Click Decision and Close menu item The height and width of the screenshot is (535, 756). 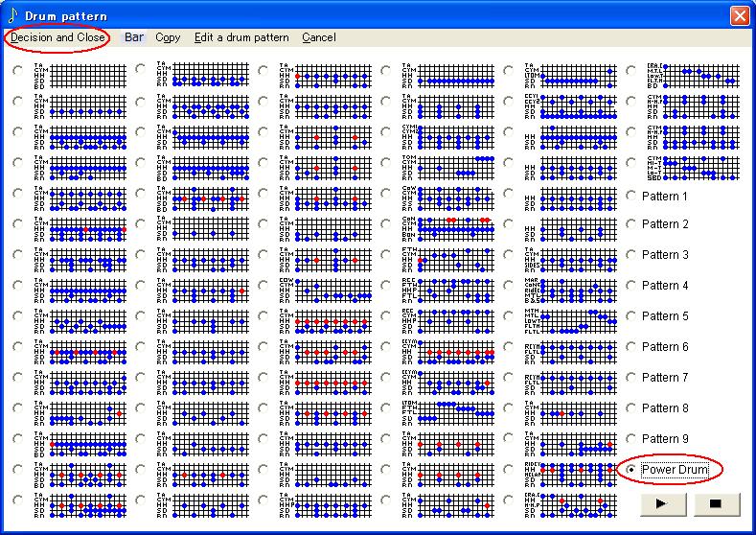(x=57, y=37)
